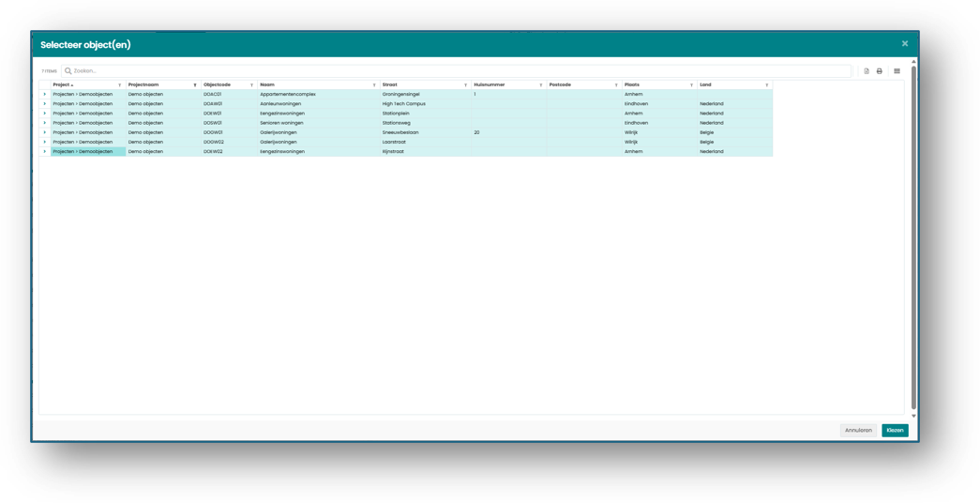Click the printer icon
The image size is (980, 503).
click(880, 71)
